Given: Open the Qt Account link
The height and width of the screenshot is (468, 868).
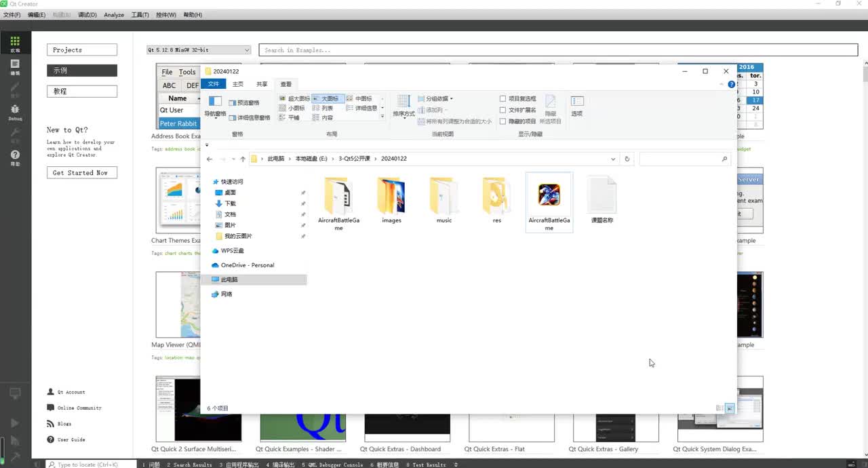Looking at the screenshot, I should (x=66, y=392).
